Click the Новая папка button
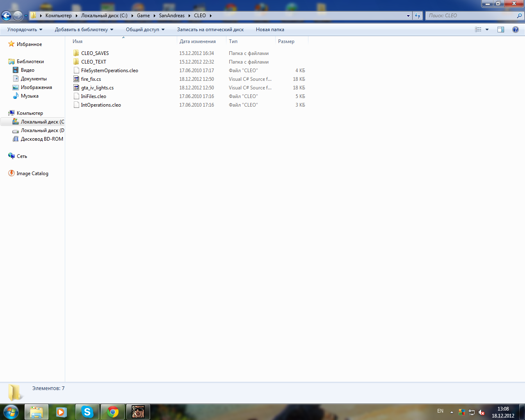This screenshot has width=525, height=420. pos(270,30)
